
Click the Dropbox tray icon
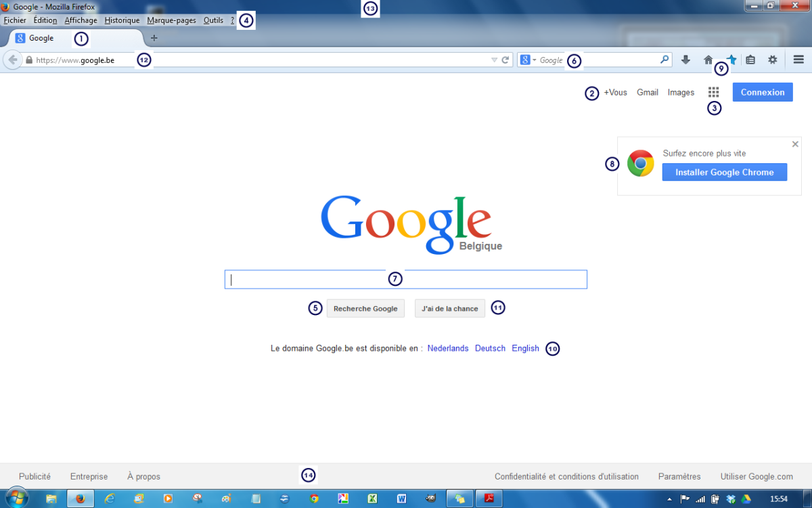(731, 499)
